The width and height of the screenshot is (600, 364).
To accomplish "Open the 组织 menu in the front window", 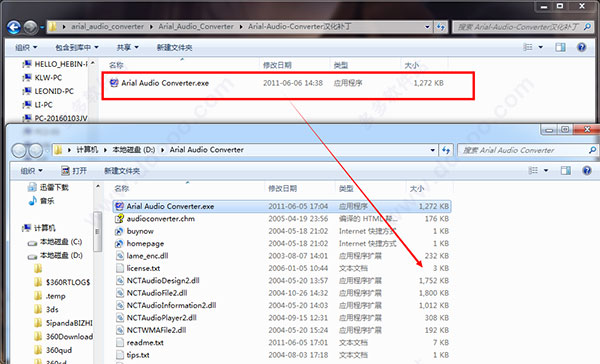I will 31,171.
